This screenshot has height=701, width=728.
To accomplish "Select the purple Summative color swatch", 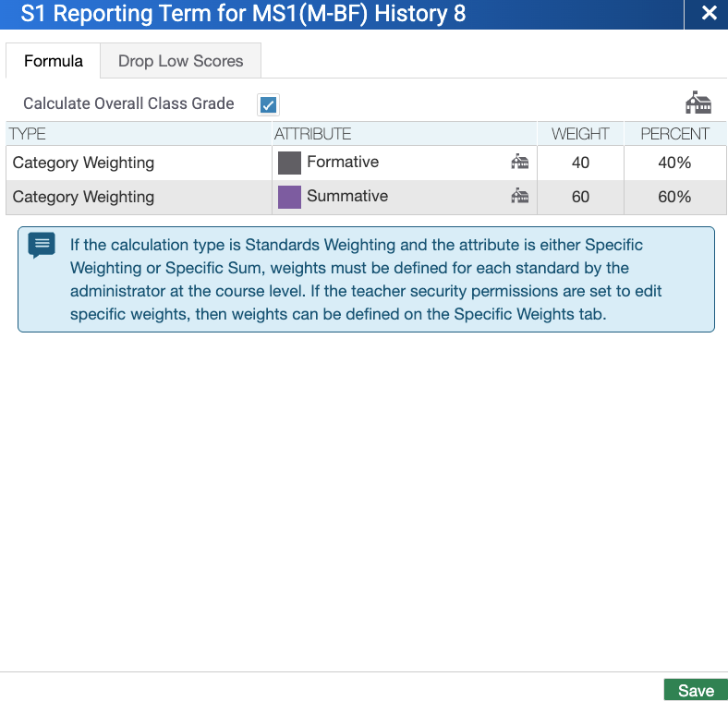I will (289, 197).
